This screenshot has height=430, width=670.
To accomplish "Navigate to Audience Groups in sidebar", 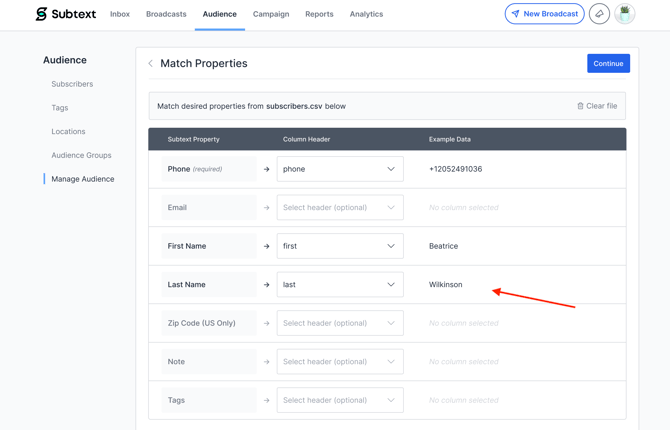I will 81,155.
